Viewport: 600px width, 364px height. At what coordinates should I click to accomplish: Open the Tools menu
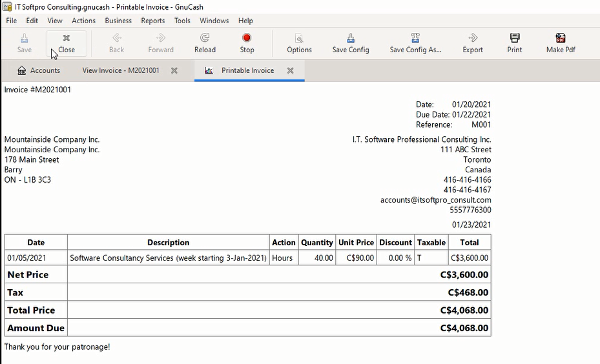(182, 21)
